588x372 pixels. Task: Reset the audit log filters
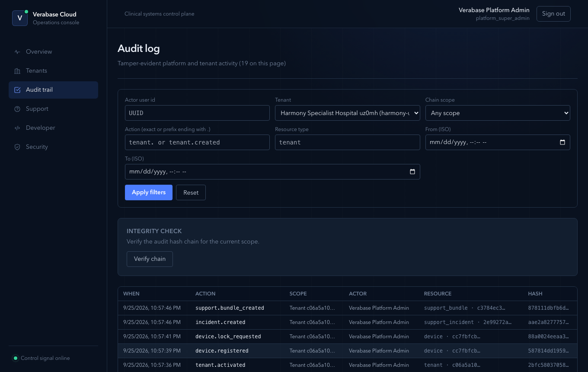191,192
